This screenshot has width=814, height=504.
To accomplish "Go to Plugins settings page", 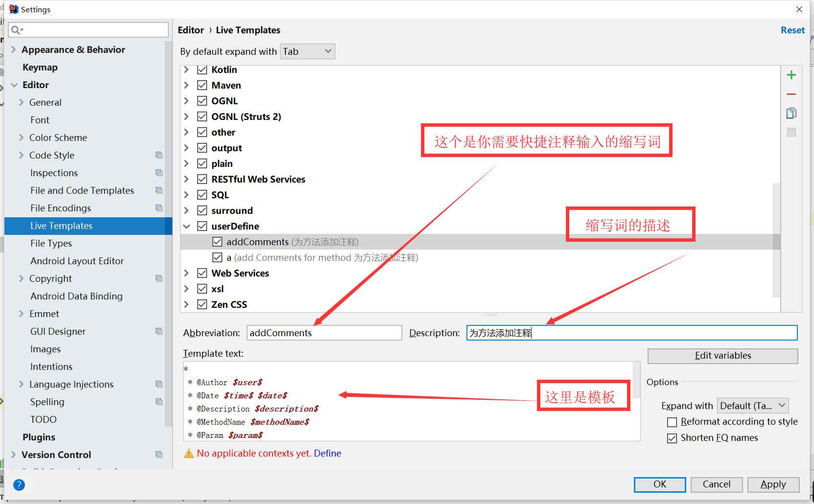I will pos(39,437).
